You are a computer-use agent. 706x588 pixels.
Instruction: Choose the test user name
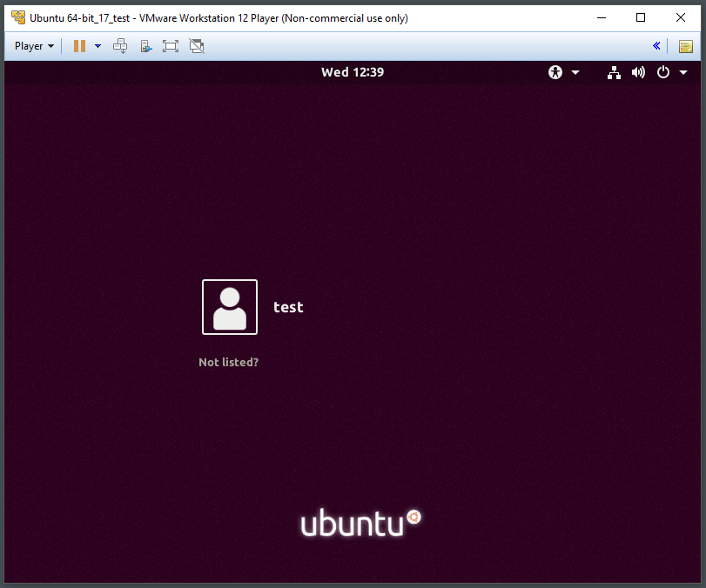[288, 307]
